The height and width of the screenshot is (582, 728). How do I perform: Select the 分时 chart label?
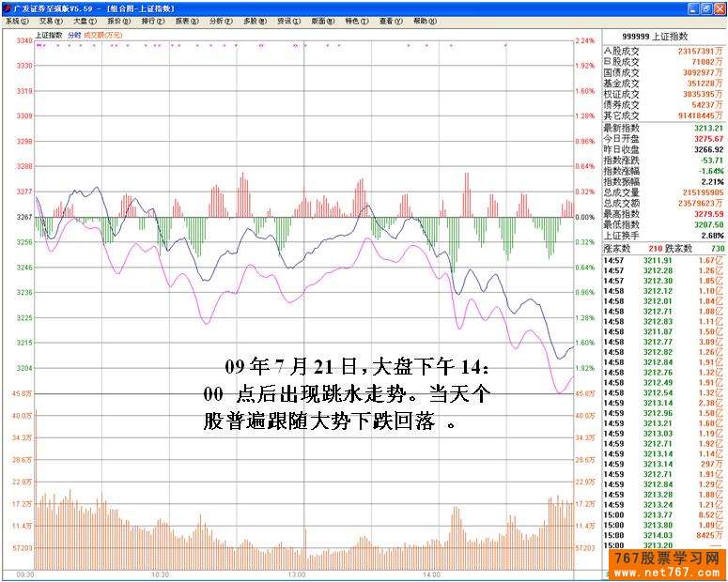tap(73, 35)
